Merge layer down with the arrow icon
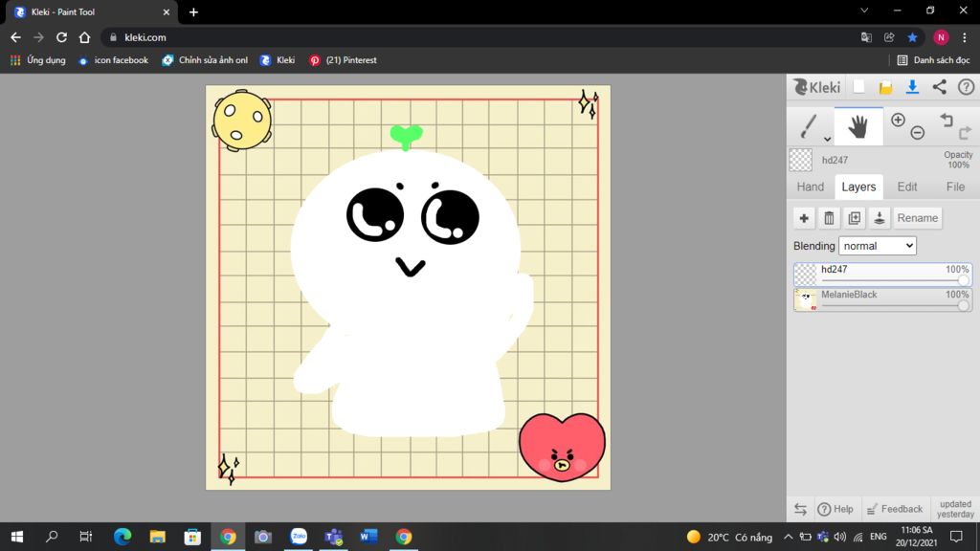 [x=879, y=218]
